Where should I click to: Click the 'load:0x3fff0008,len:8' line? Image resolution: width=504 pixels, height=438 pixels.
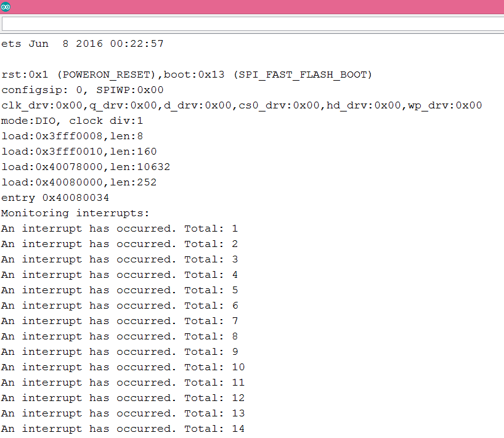pos(72,136)
